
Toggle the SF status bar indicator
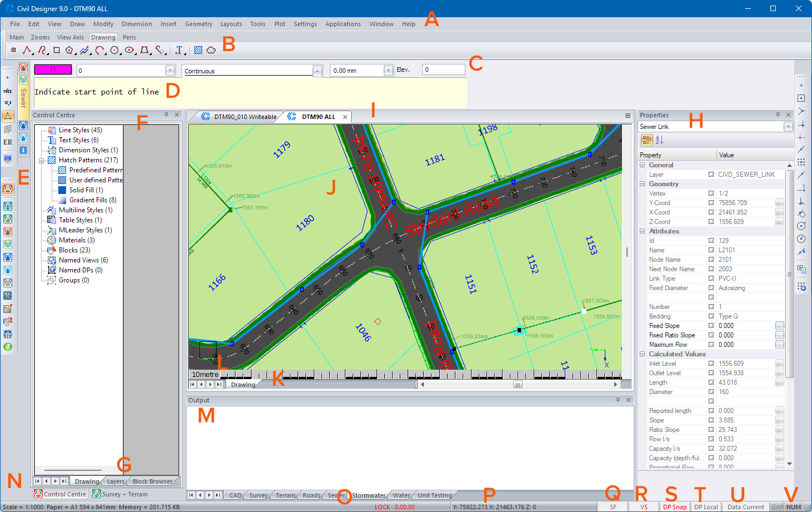[613, 507]
